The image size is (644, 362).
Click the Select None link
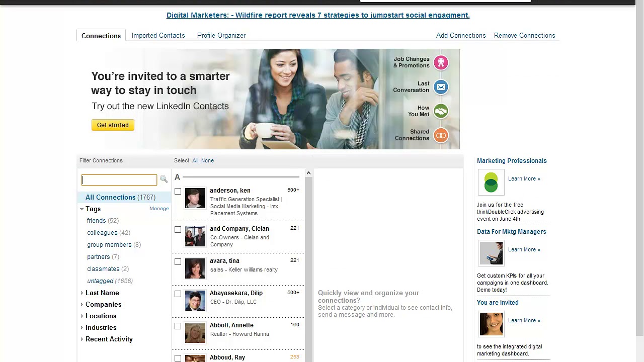(x=207, y=160)
